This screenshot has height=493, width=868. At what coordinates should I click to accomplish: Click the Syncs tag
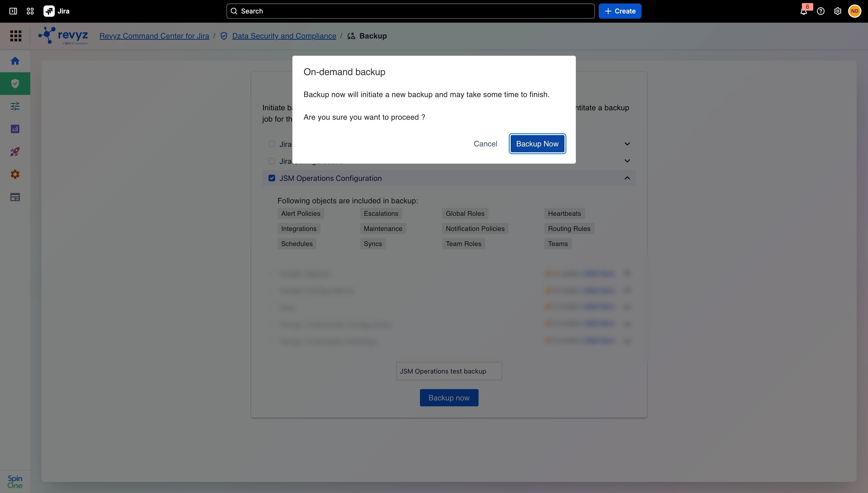[373, 244]
